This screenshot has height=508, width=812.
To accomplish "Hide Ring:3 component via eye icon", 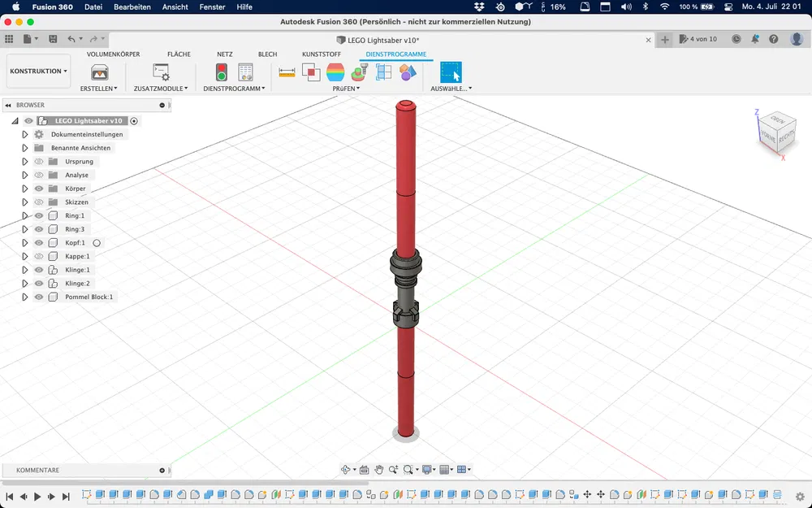I will [x=39, y=229].
